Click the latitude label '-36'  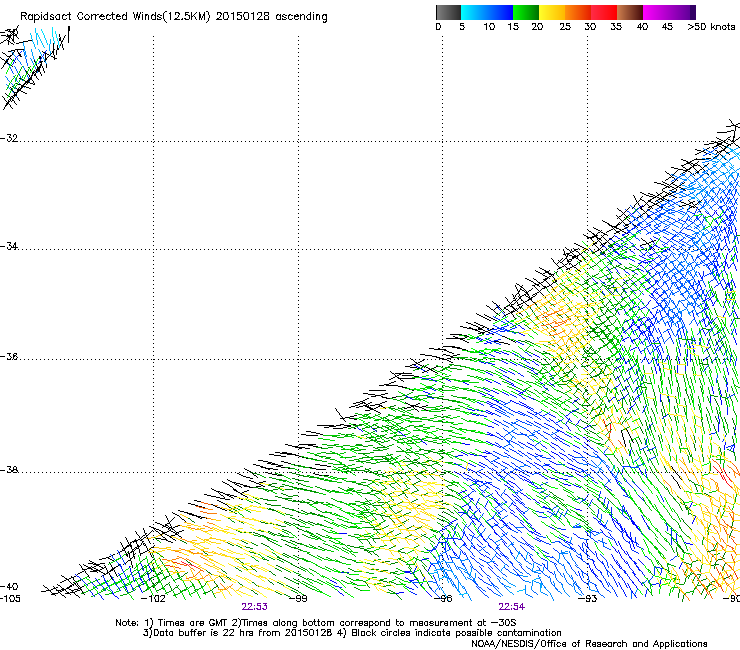pyautogui.click(x=9, y=356)
